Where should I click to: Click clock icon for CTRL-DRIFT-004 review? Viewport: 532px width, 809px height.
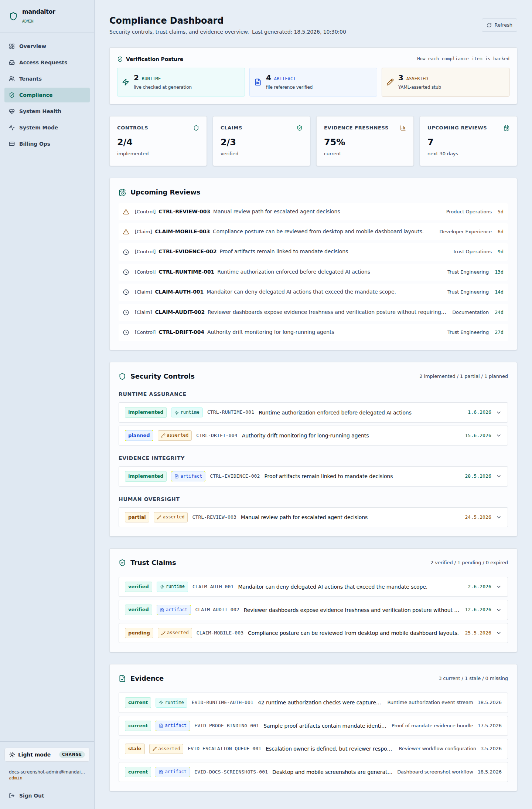(x=126, y=332)
